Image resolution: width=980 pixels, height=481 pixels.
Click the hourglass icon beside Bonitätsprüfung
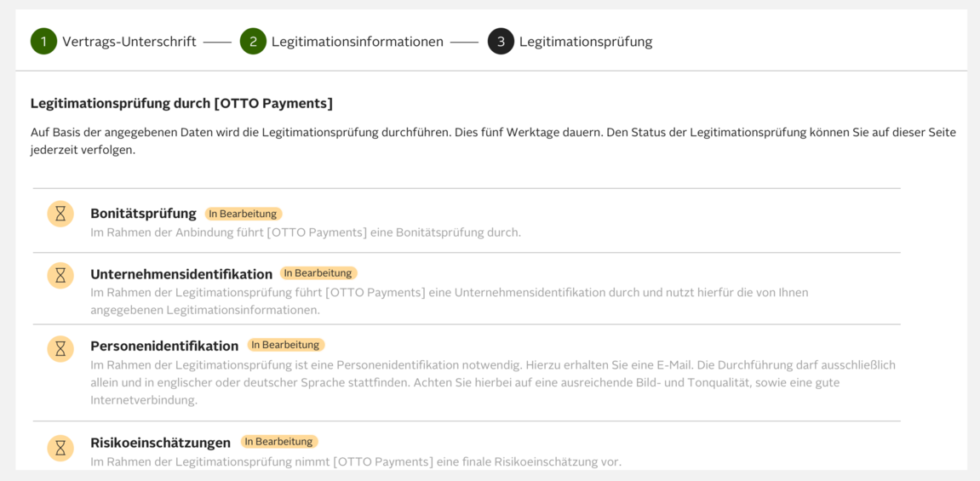pos(60,214)
